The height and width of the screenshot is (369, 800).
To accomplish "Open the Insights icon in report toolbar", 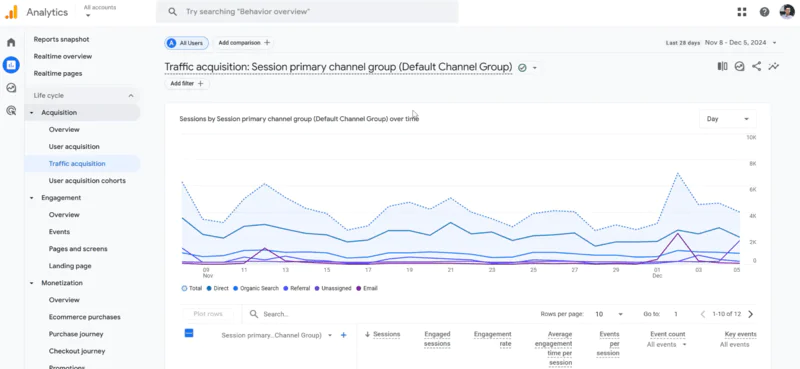I will click(739, 66).
